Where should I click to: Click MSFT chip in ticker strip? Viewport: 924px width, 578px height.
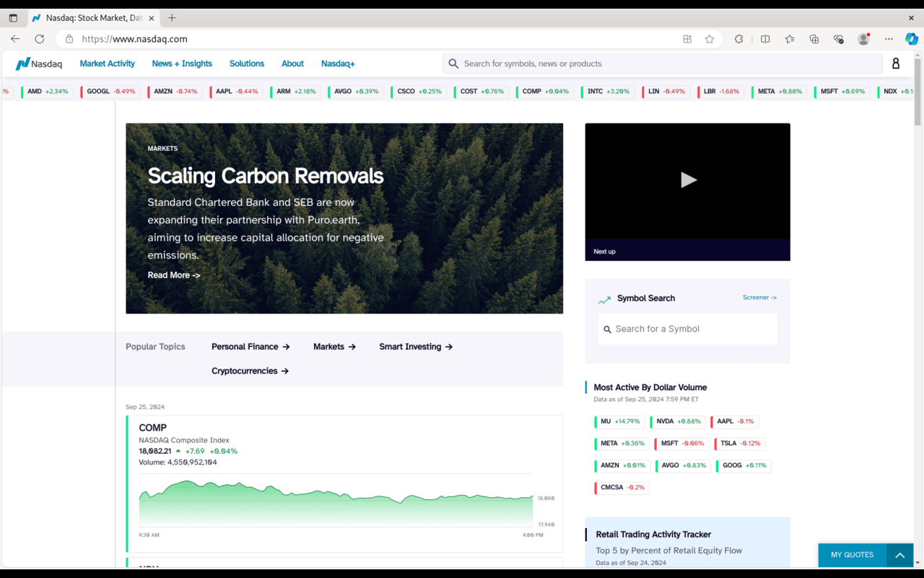pyautogui.click(x=842, y=92)
